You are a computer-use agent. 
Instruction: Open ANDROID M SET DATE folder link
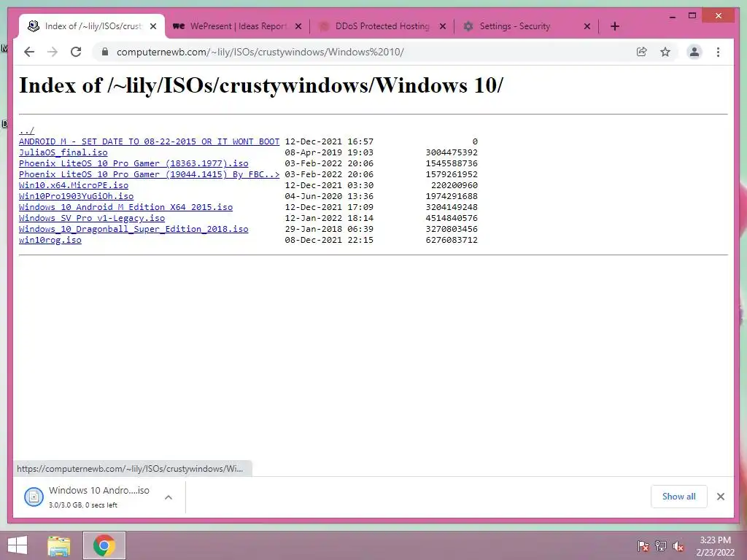(149, 141)
